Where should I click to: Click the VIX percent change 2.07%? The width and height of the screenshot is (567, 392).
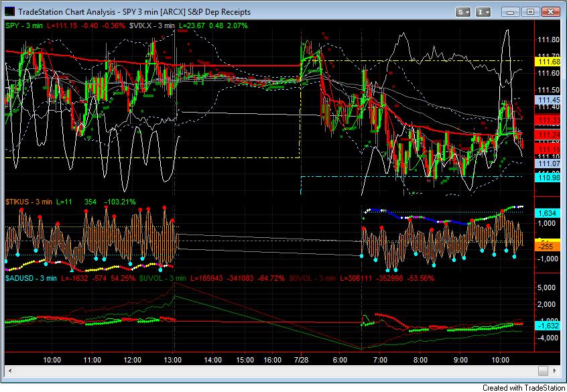click(237, 25)
